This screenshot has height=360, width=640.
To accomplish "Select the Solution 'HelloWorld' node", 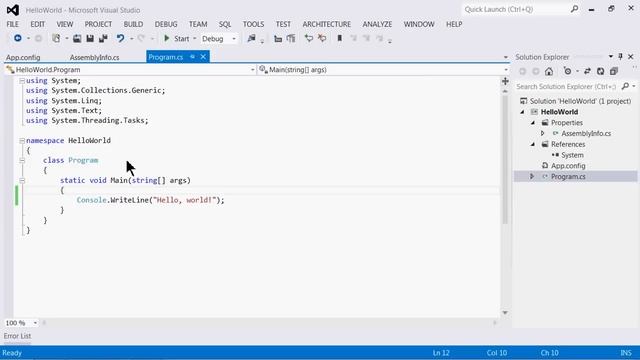I will click(x=576, y=101).
